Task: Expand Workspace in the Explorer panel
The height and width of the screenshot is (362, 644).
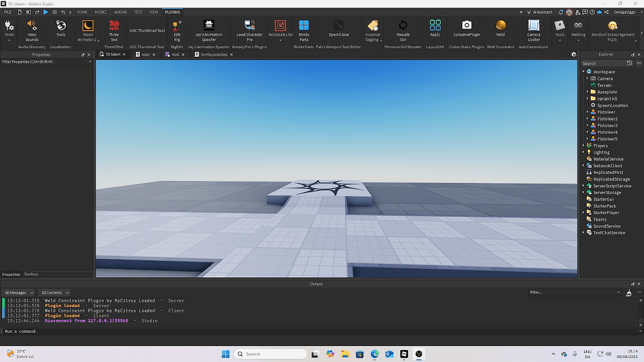Action: tap(584, 72)
